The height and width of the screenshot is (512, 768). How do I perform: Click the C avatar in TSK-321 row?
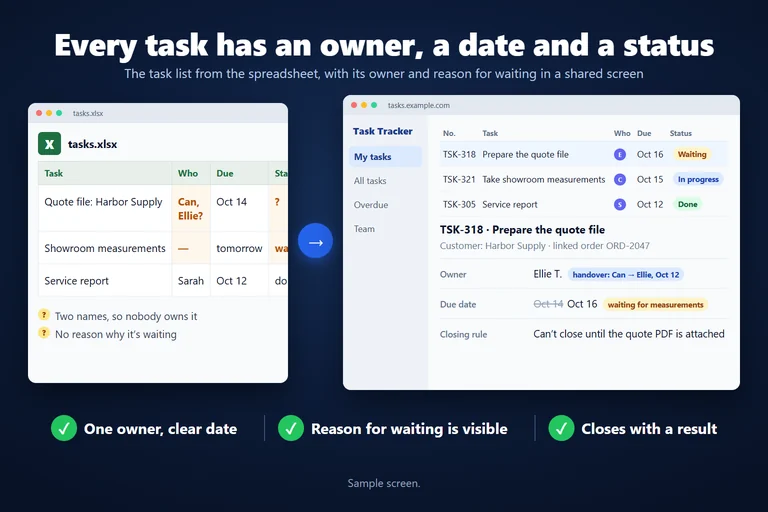pos(620,179)
